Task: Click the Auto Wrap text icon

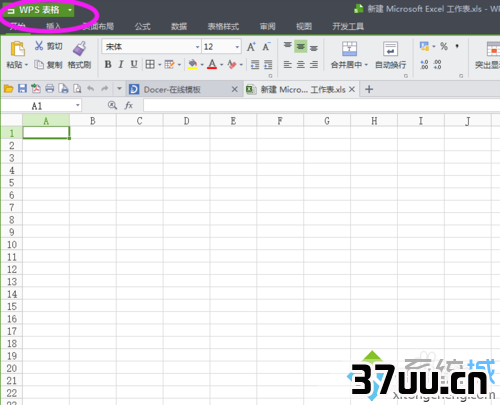Action: pos(390,49)
